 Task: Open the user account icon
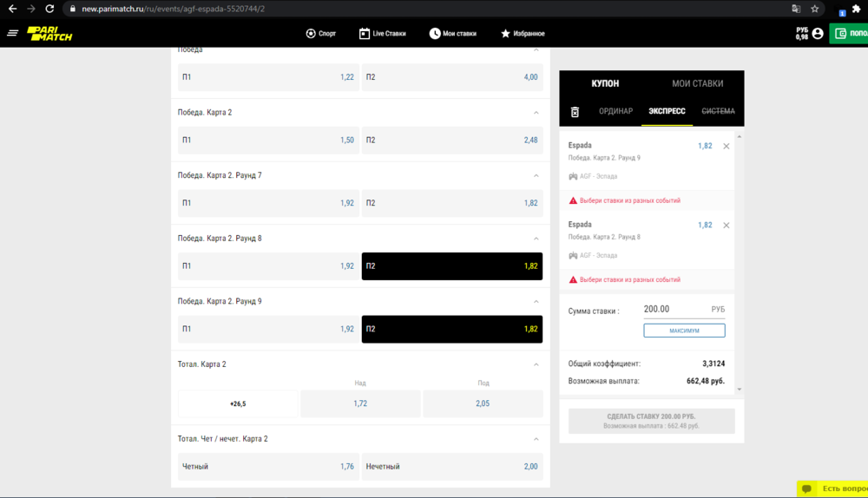coord(818,34)
